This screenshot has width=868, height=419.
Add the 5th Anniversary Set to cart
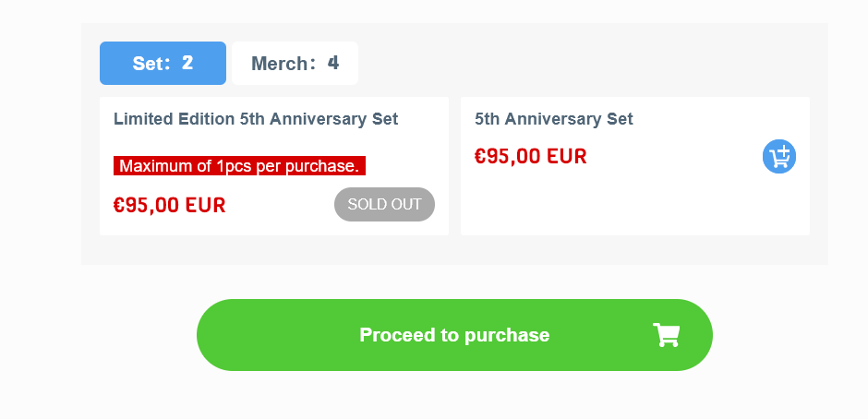click(x=778, y=157)
